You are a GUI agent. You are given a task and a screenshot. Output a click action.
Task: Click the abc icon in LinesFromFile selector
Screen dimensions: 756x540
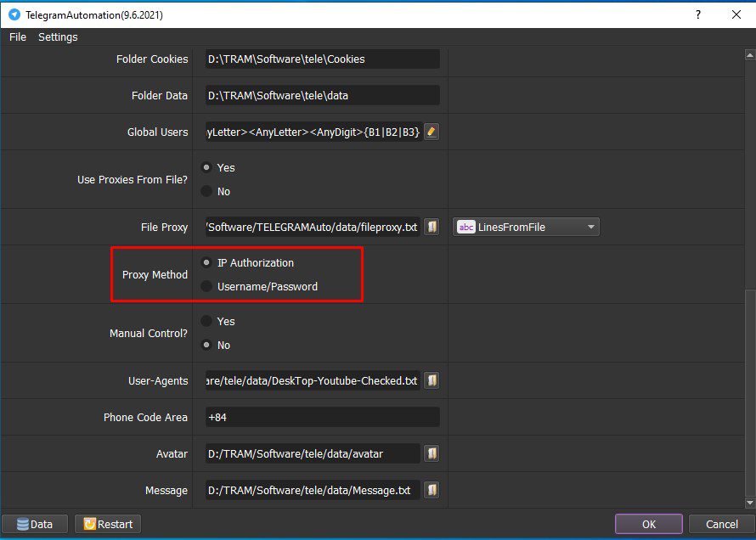(466, 227)
